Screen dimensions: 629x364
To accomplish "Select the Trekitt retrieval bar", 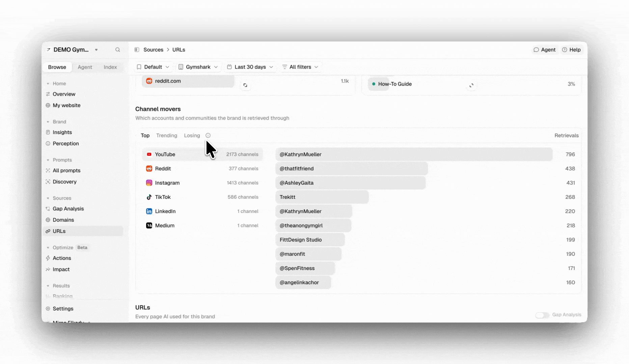I will [322, 197].
